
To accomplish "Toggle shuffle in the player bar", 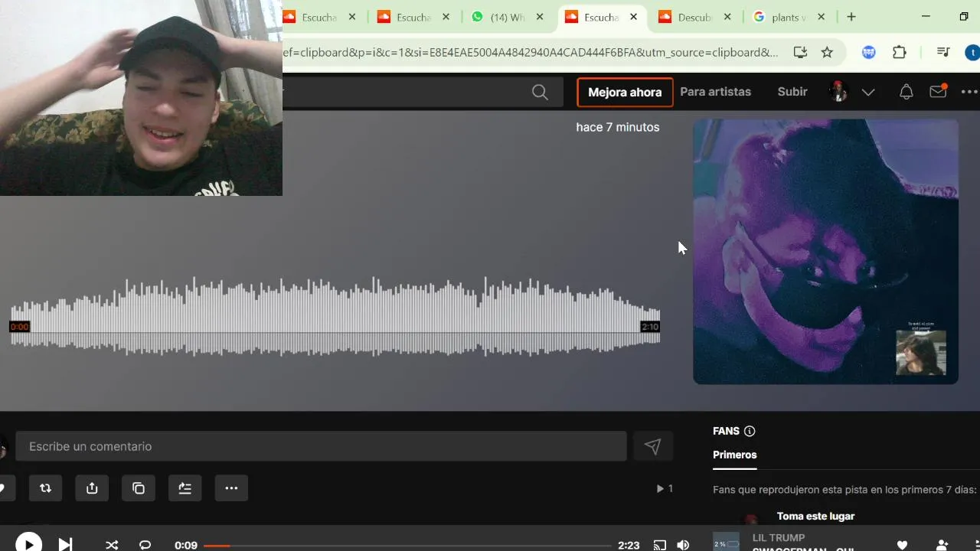I will coord(112,545).
